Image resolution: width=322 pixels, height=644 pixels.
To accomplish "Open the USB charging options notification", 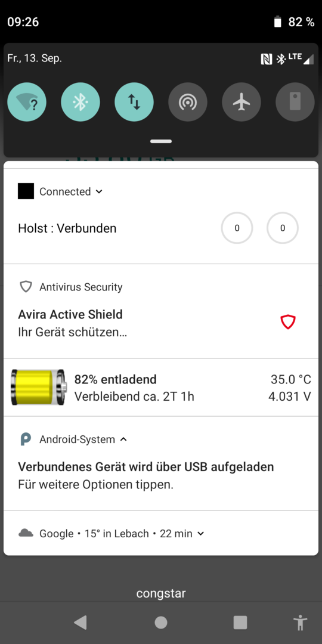I will (161, 463).
